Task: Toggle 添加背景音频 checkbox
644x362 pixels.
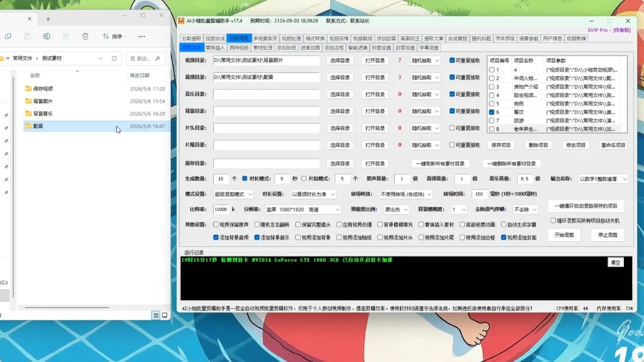Action: (x=215, y=237)
